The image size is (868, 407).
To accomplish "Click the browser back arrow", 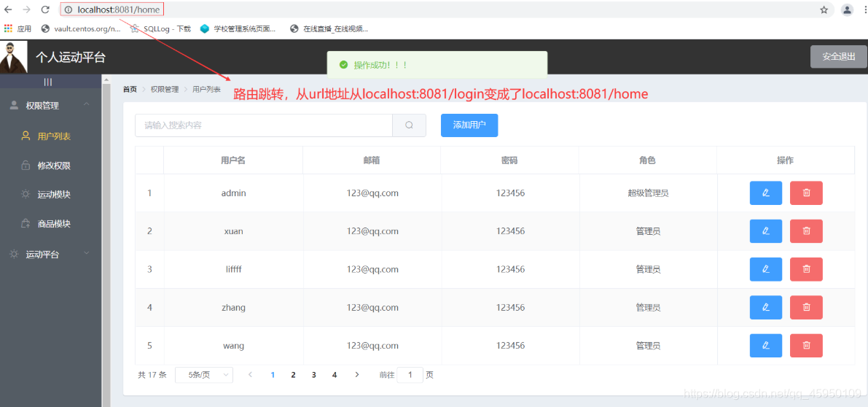I will [x=8, y=9].
